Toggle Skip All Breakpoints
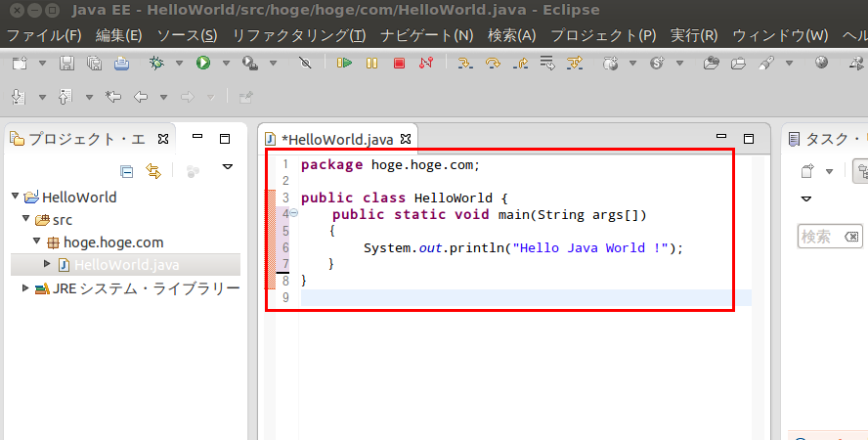 [x=305, y=64]
